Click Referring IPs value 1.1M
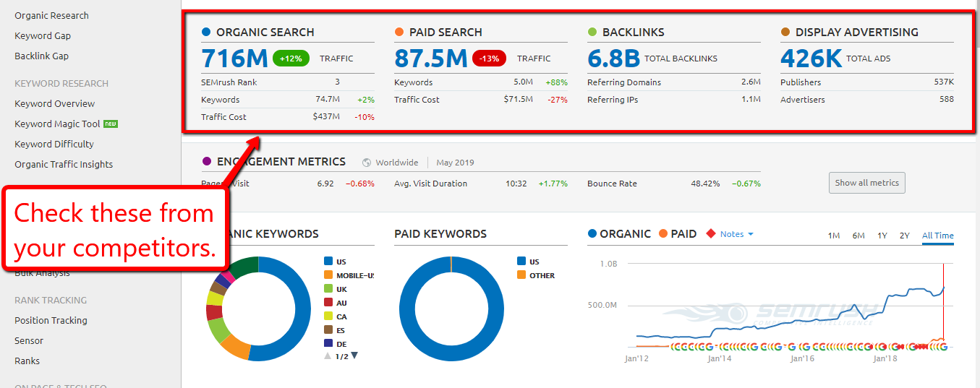The image size is (980, 388). coord(751,100)
